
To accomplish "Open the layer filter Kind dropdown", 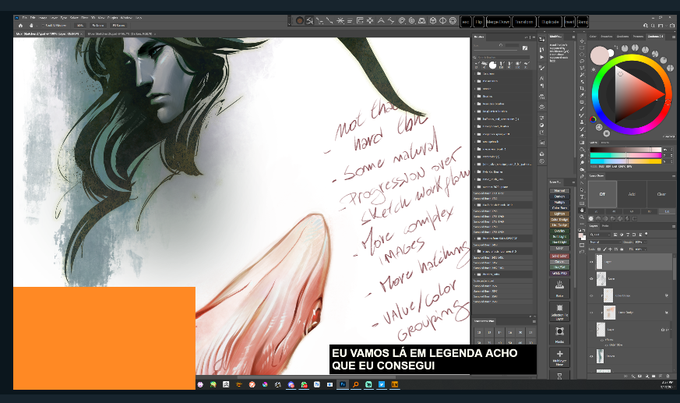I will [599, 235].
